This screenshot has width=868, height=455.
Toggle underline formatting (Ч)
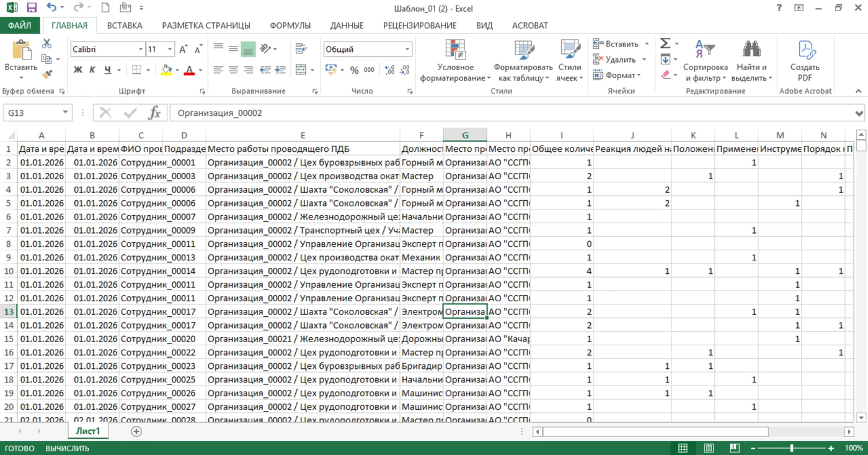tap(108, 70)
